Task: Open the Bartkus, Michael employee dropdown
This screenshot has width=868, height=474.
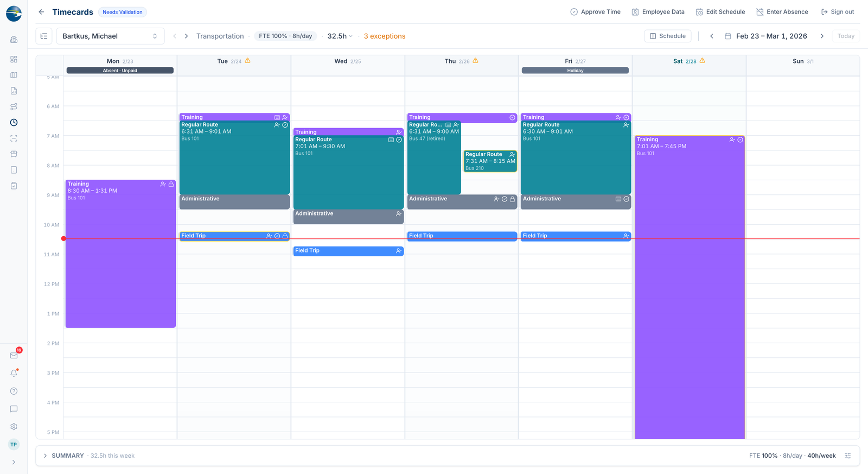Action: [110, 36]
